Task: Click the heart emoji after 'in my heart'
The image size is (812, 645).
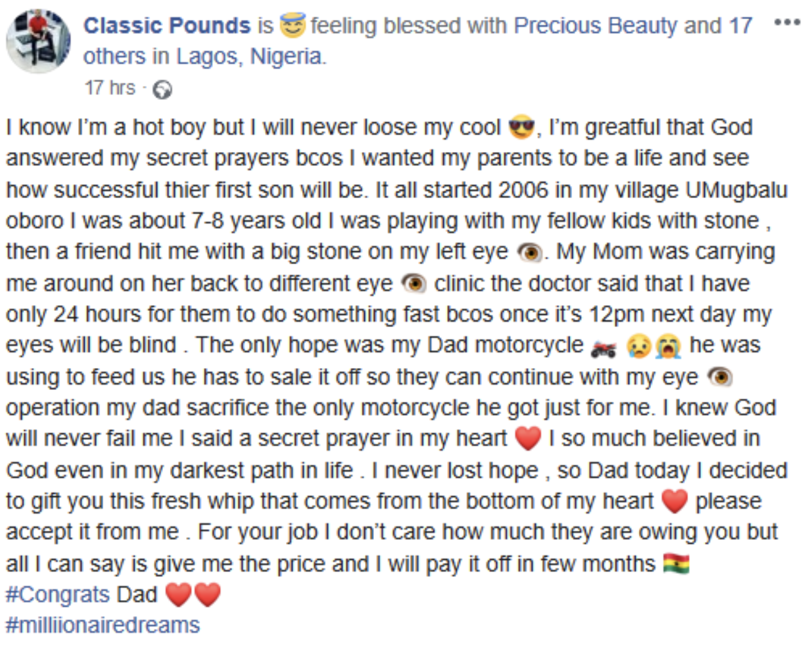Action: [528, 439]
